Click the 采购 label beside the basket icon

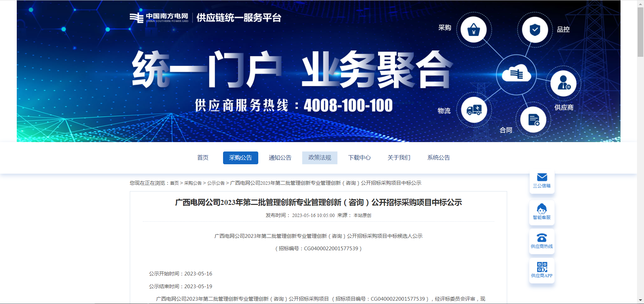(x=445, y=28)
